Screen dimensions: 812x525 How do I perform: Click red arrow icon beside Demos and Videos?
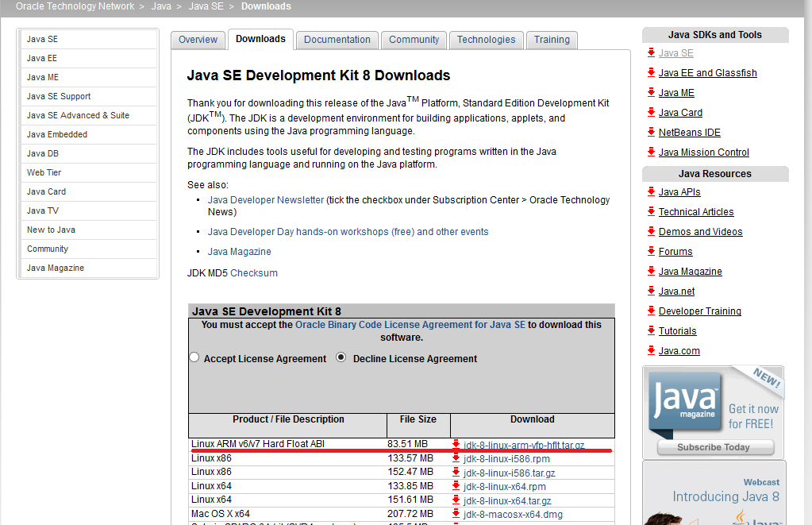pos(652,231)
